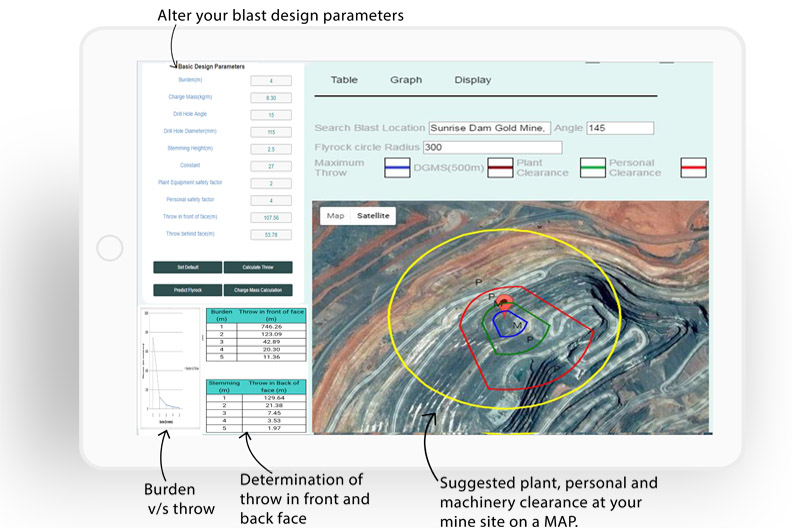Viewport: 792px width, 528px height.
Task: Click the Stemming Height(m) value field
Action: [x=270, y=148]
